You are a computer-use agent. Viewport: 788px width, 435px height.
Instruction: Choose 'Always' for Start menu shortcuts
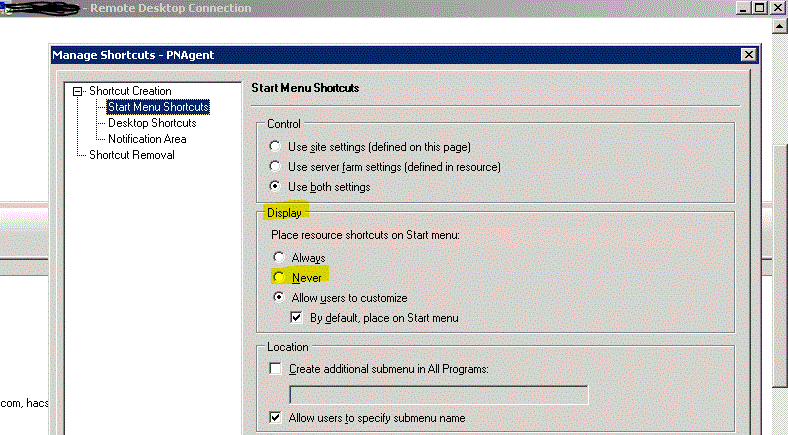(278, 257)
